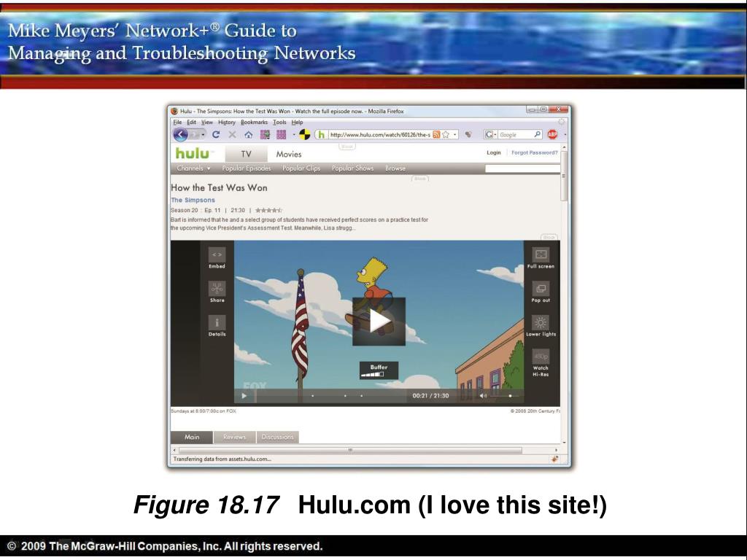Open the Bookmarks menu
The width and height of the screenshot is (747, 560).
point(254,122)
